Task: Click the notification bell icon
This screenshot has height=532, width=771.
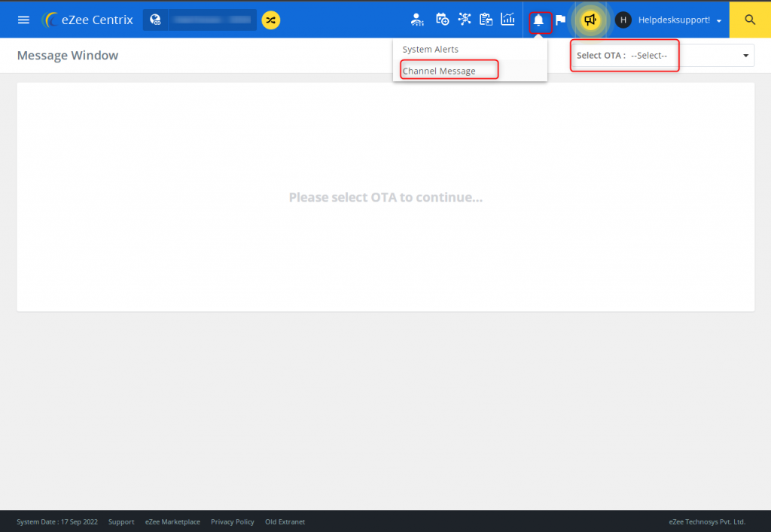Action: (x=539, y=20)
